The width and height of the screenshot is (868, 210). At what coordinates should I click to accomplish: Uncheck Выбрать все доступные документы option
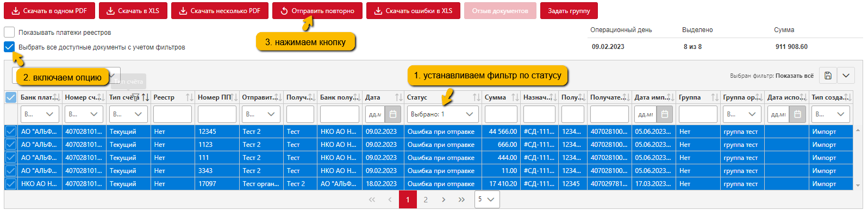pyautogui.click(x=9, y=47)
